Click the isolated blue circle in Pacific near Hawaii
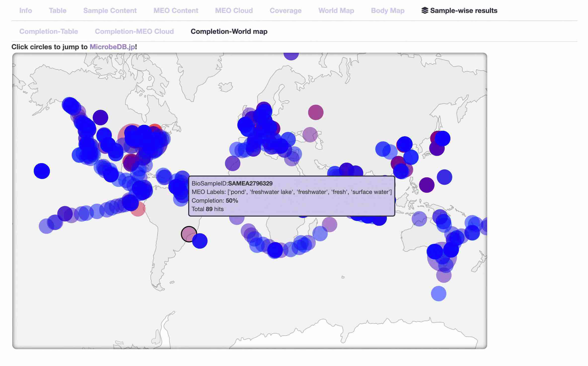This screenshot has width=588, height=366. point(42,171)
